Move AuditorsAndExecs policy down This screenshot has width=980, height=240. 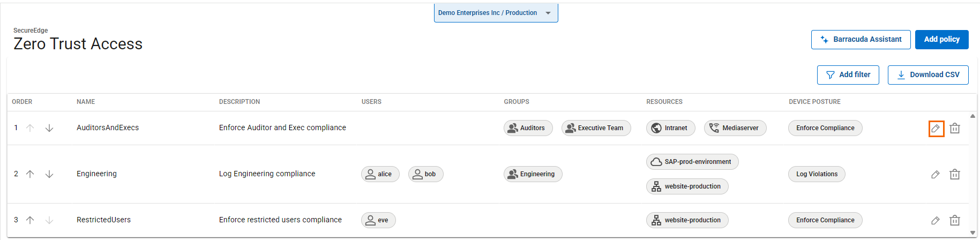click(49, 128)
